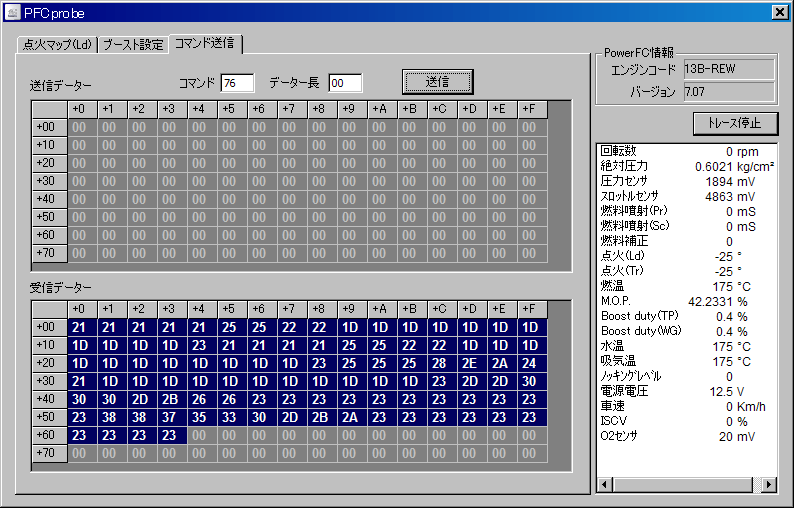794x508 pixels.
Task: Open the ブースト設定 tab
Action: pyautogui.click(x=132, y=45)
